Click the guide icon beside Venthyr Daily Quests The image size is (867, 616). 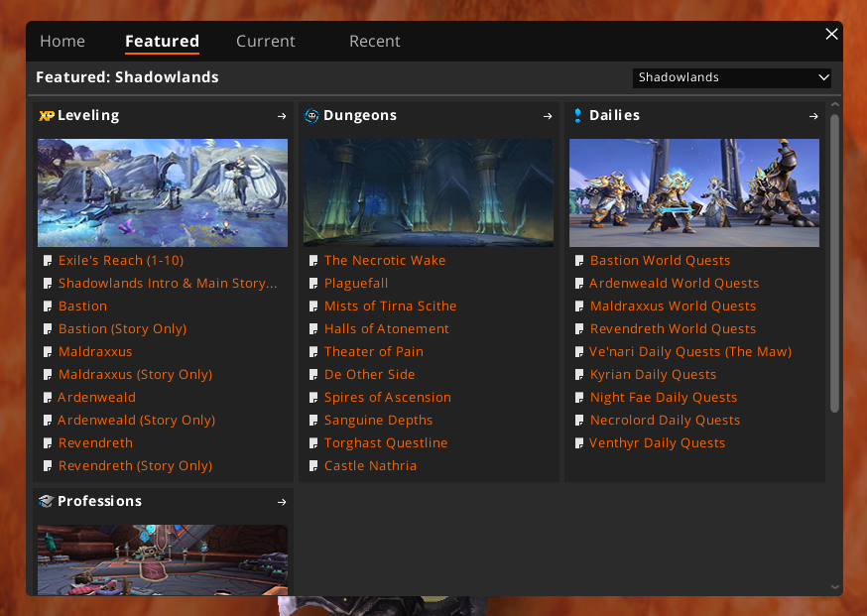tap(579, 443)
